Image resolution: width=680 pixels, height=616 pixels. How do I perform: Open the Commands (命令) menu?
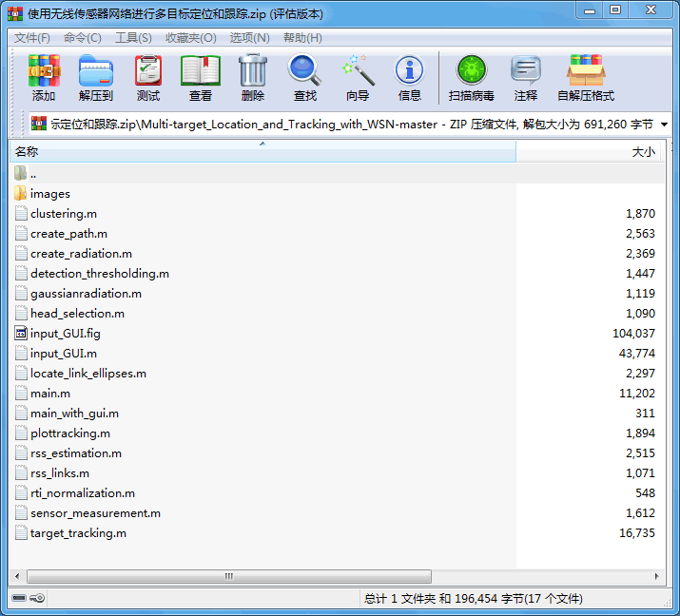click(x=83, y=38)
